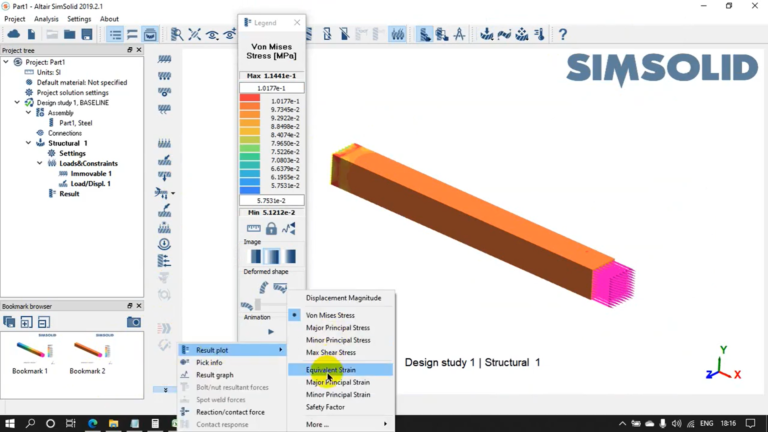Viewport: 768px width, 432px height.
Task: Play the result animation
Action: (x=271, y=332)
